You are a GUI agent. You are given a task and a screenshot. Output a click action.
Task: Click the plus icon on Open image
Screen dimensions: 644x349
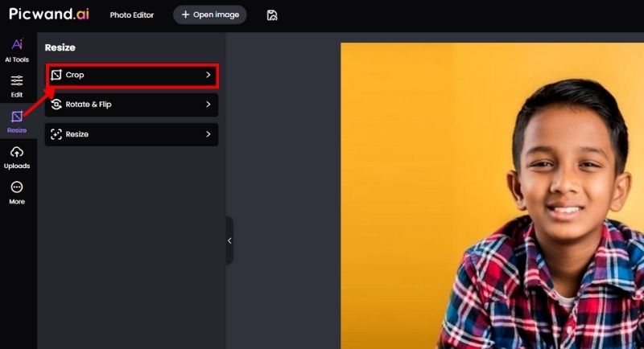(x=185, y=15)
